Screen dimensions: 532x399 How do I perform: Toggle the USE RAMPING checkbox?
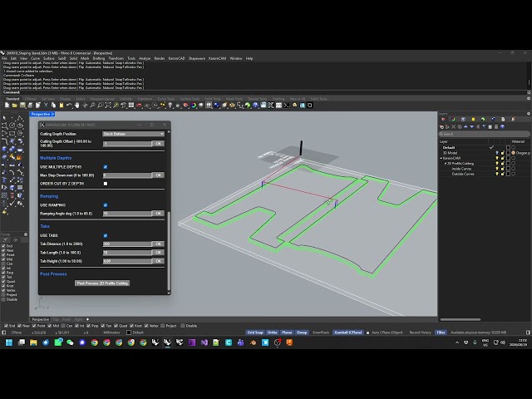point(106,205)
